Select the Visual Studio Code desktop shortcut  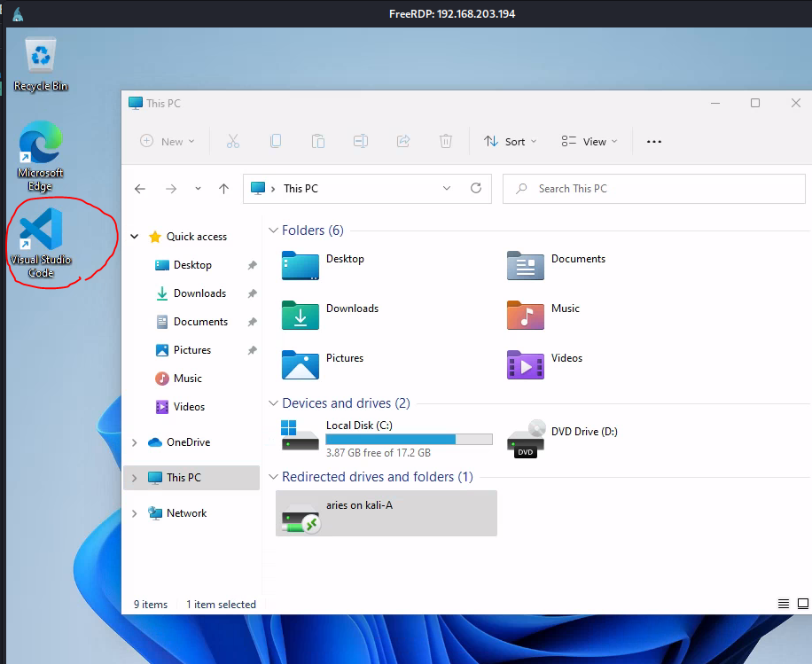point(41,242)
